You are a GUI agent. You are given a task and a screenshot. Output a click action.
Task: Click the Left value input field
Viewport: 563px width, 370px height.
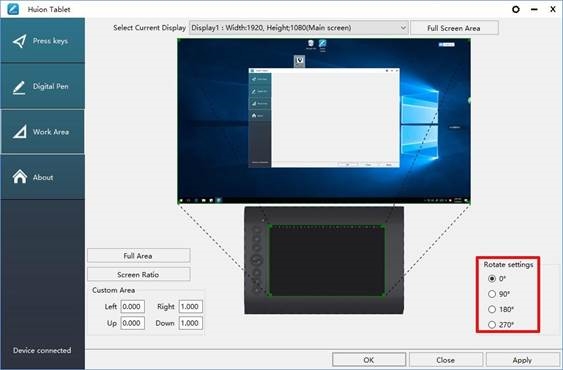pyautogui.click(x=132, y=306)
